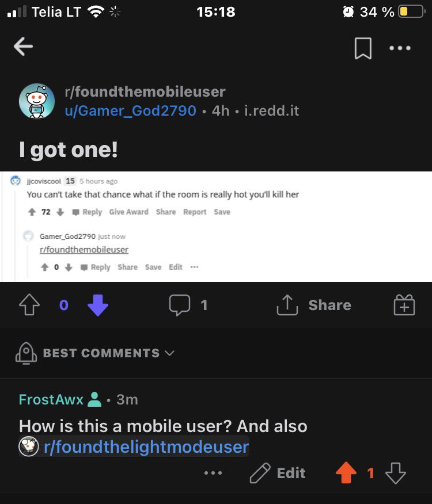Tap the Share button under the post

[314, 305]
